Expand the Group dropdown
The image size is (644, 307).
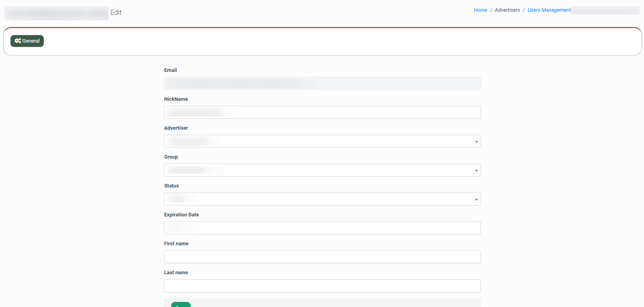pyautogui.click(x=322, y=170)
